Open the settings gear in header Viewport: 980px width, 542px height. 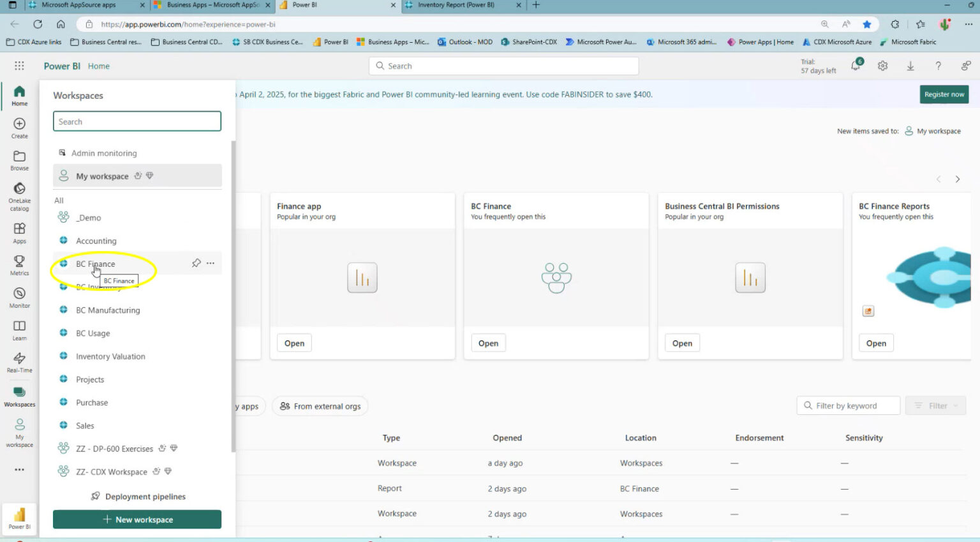[883, 66]
